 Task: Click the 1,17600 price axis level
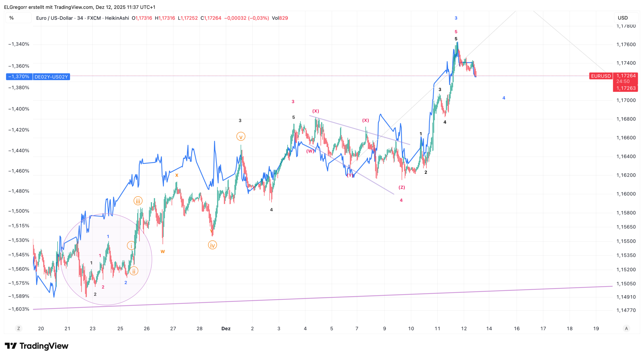pyautogui.click(x=626, y=45)
